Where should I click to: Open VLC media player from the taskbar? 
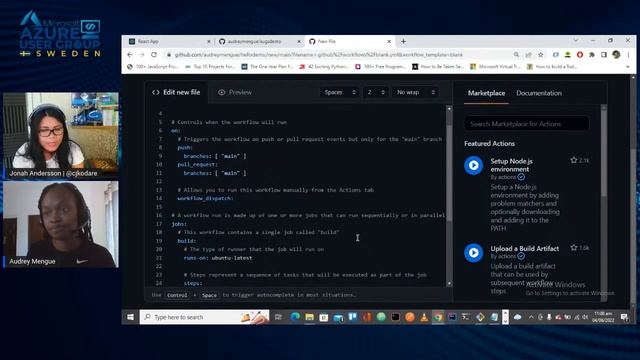(x=424, y=317)
